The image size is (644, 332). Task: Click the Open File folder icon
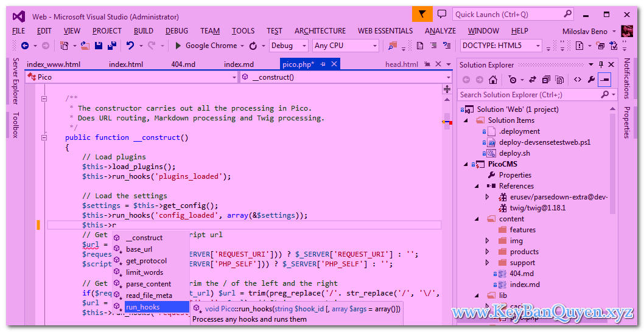(x=85, y=46)
